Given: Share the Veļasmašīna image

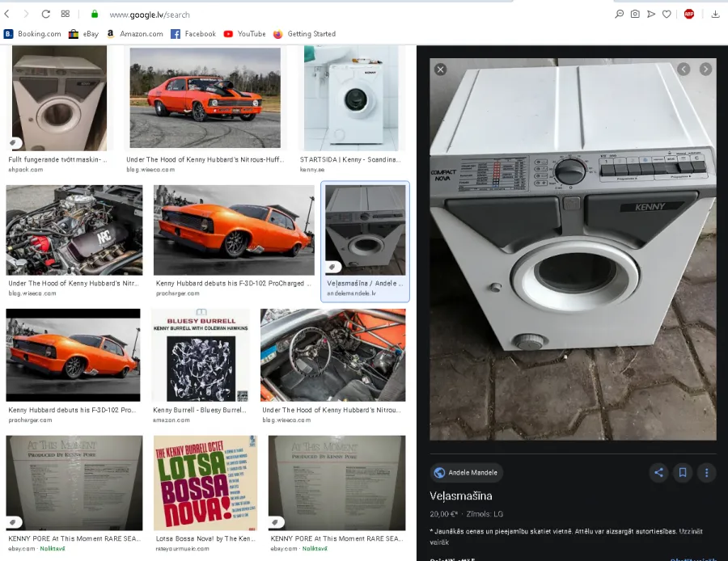Looking at the screenshot, I should pos(658,472).
